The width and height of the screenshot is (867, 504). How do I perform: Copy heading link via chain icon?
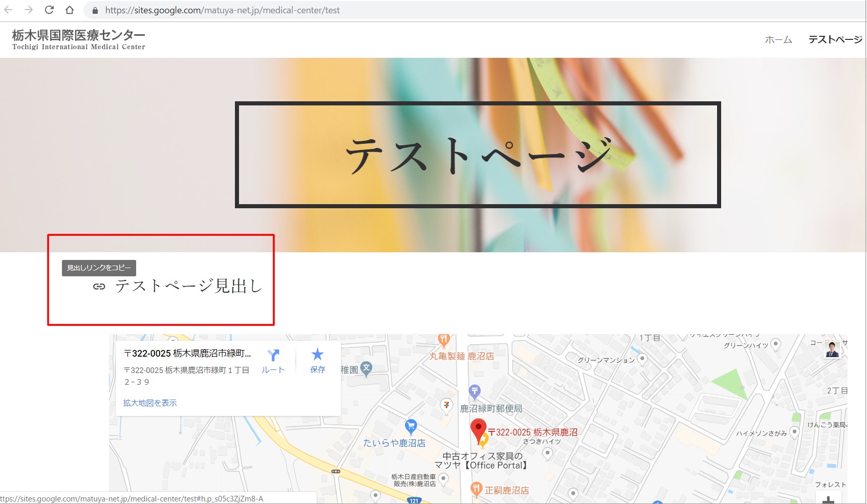(x=99, y=287)
